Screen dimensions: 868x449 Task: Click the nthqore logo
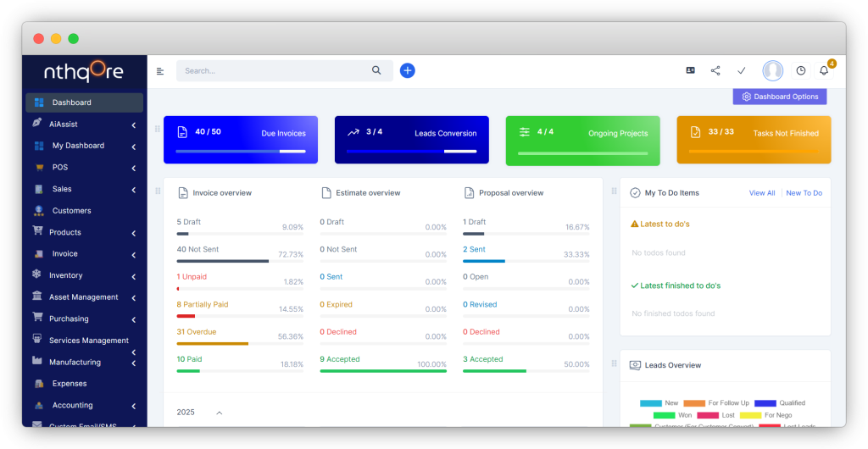[84, 72]
